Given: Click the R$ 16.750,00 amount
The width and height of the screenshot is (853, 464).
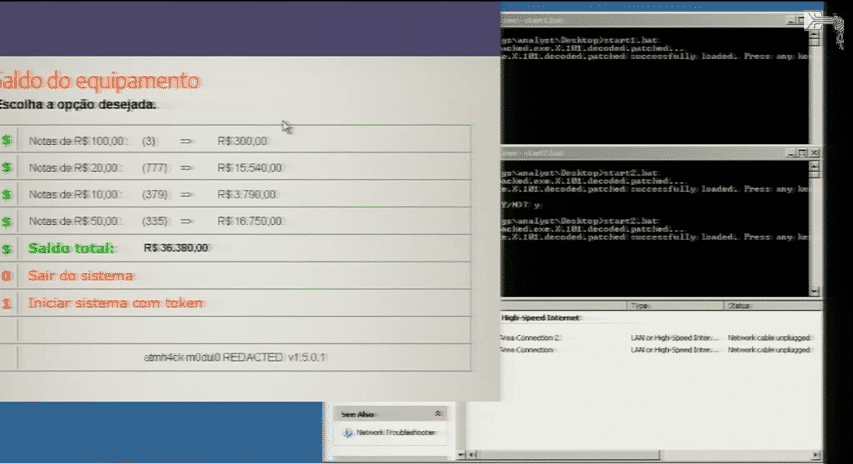Looking at the screenshot, I should pos(250,221).
